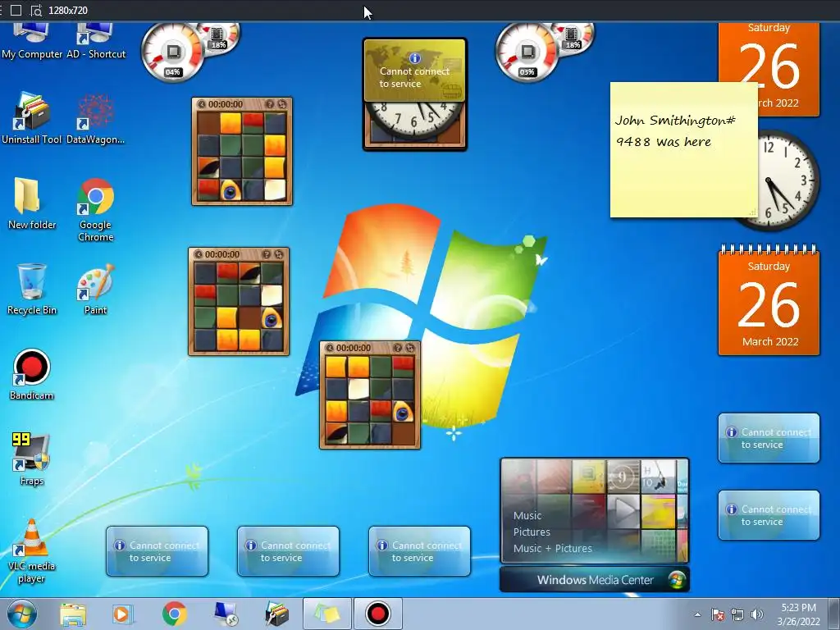Open the My Computer desktop icon

pos(31,41)
